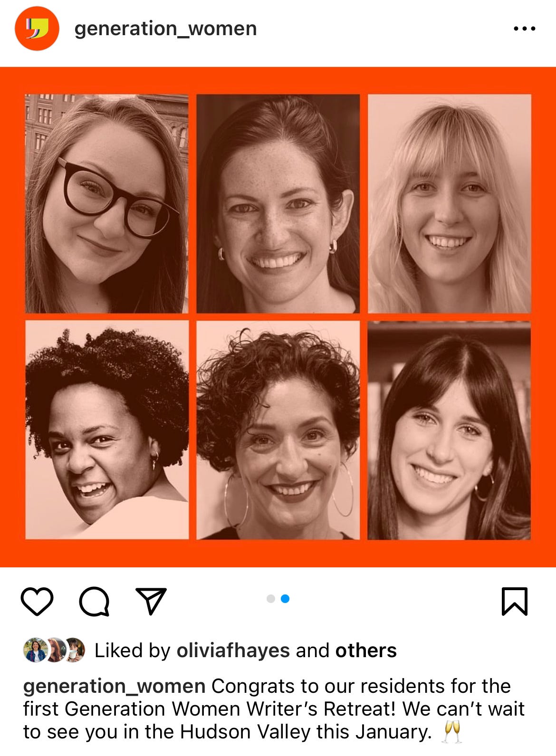Tap the generation_women orange profile avatar

click(37, 29)
